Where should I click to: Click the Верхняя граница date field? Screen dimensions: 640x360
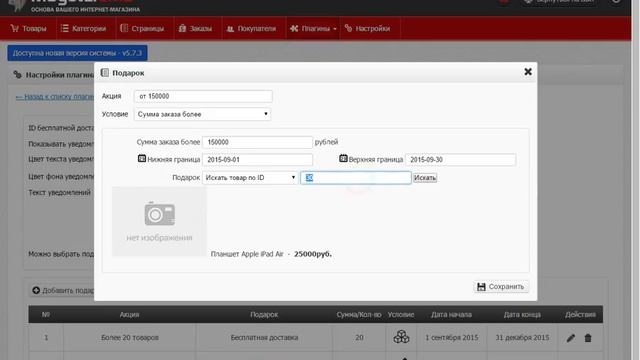click(x=460, y=160)
